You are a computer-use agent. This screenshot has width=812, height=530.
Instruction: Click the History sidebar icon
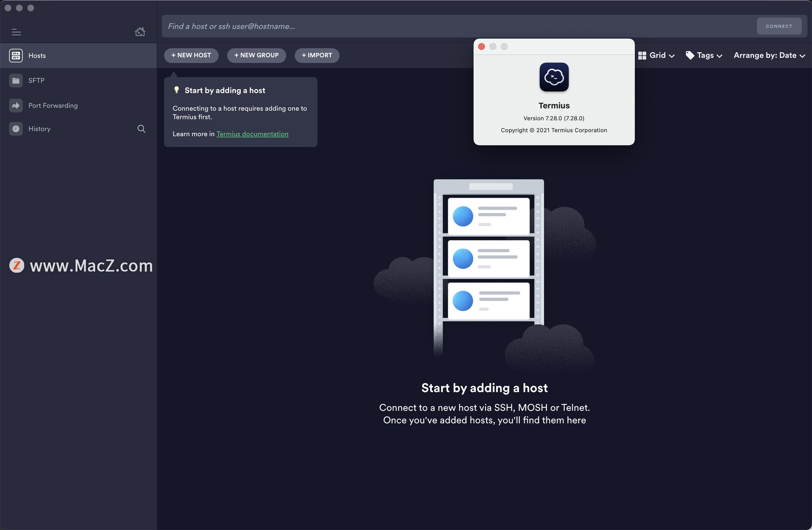(x=16, y=129)
